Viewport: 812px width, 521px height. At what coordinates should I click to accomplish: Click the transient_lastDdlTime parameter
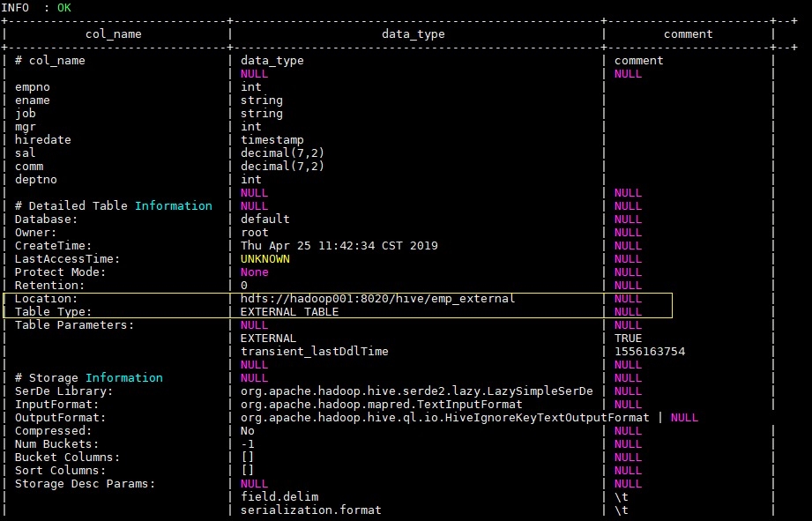tap(314, 352)
